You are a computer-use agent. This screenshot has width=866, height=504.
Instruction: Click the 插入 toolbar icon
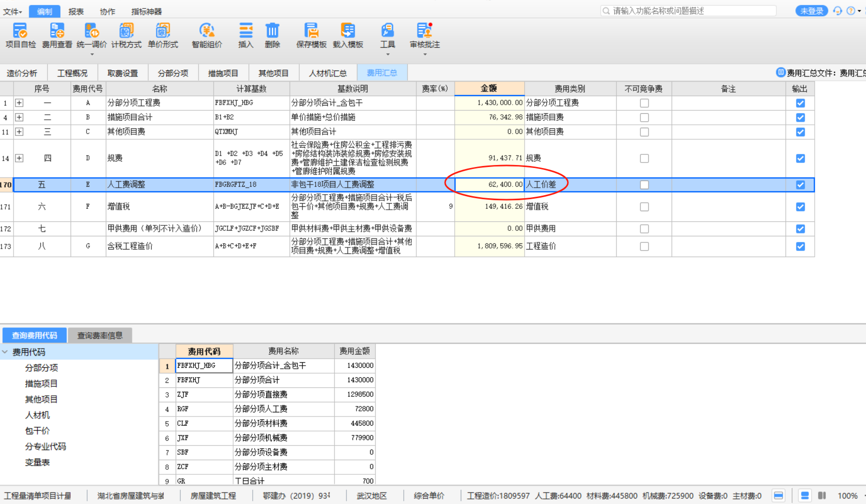click(246, 31)
